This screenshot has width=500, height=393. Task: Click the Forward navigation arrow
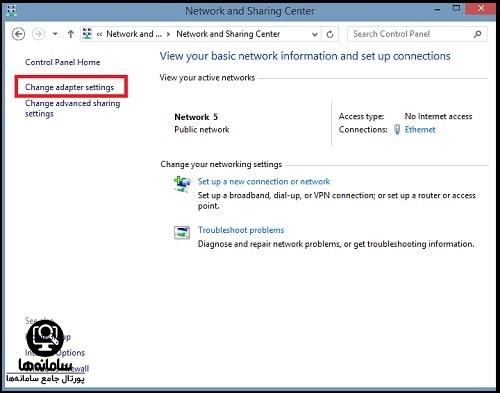coord(38,34)
